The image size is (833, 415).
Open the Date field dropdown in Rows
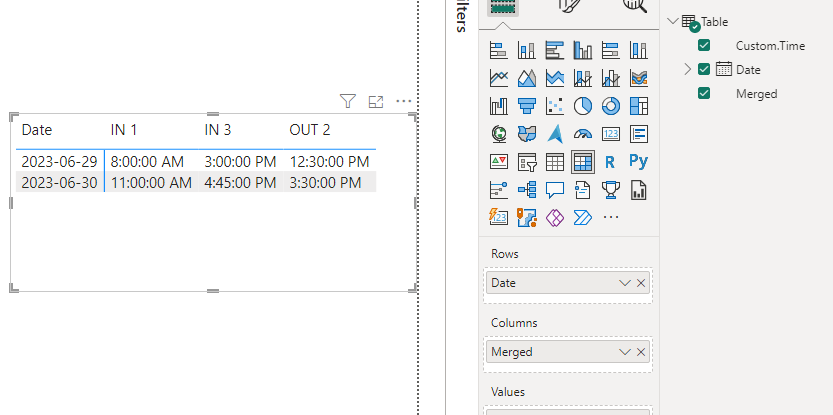click(625, 283)
